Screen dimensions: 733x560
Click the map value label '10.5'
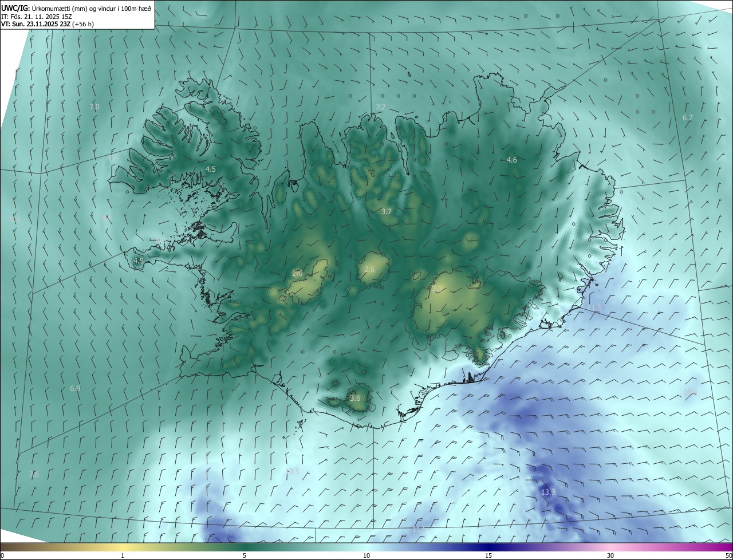click(x=292, y=471)
